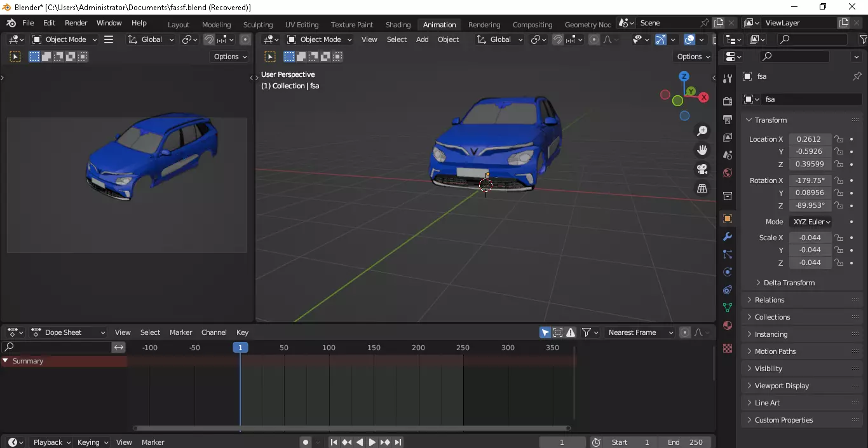The height and width of the screenshot is (448, 868).
Task: Open the Physics properties tab
Action: (x=728, y=272)
